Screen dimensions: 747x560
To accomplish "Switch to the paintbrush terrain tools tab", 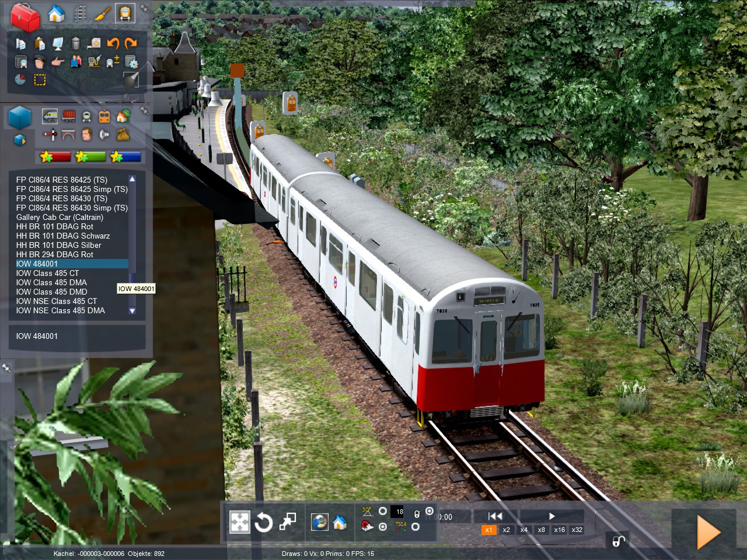I will pyautogui.click(x=102, y=13).
